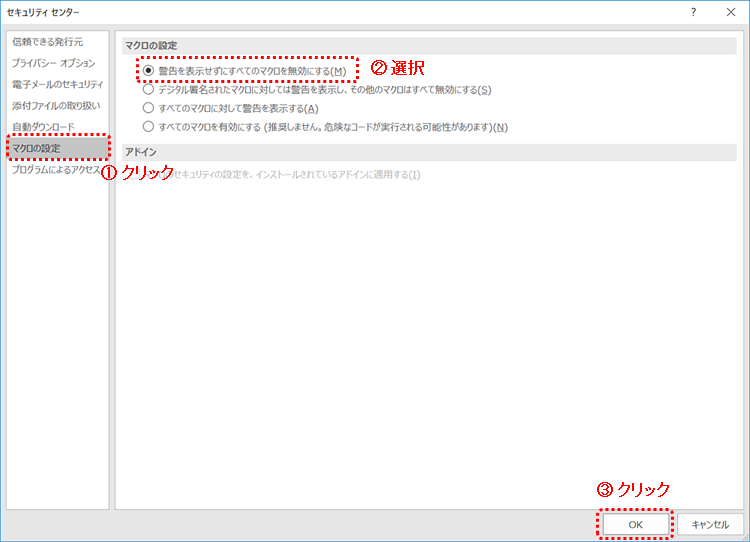Click the アドイン section header

click(x=140, y=152)
